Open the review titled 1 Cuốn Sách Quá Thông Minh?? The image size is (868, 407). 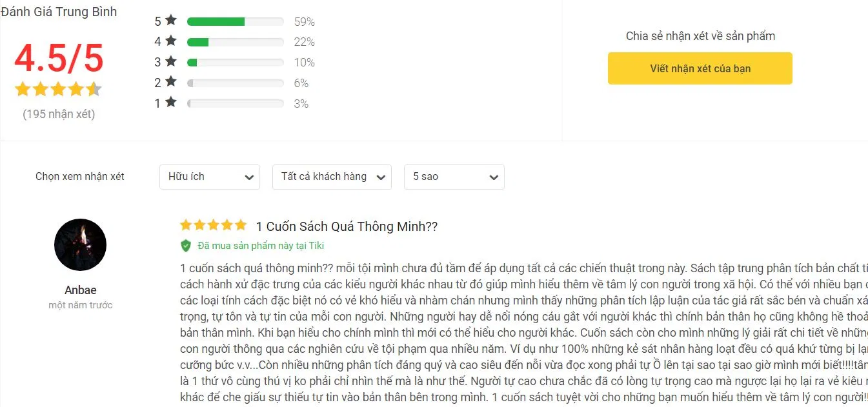coord(347,226)
